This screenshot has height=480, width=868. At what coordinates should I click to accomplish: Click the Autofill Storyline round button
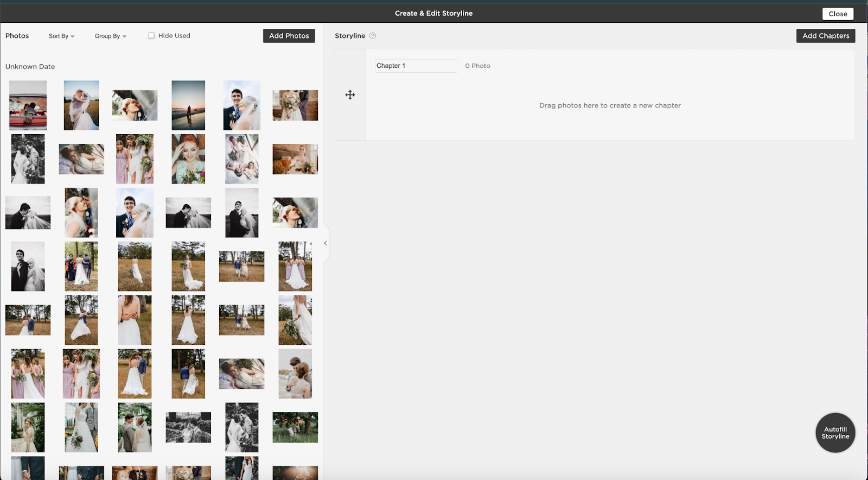coord(835,433)
